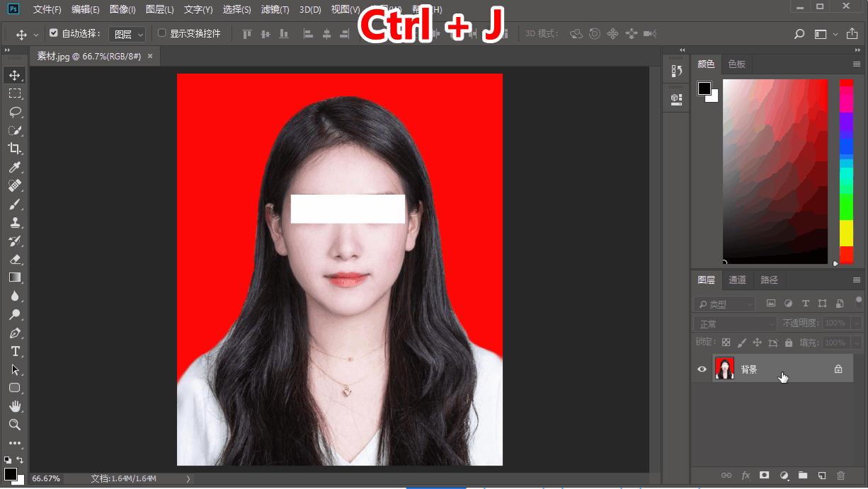Enable the 显示变换控件 checkbox
Viewport: 868px width, 489px height.
tap(162, 33)
